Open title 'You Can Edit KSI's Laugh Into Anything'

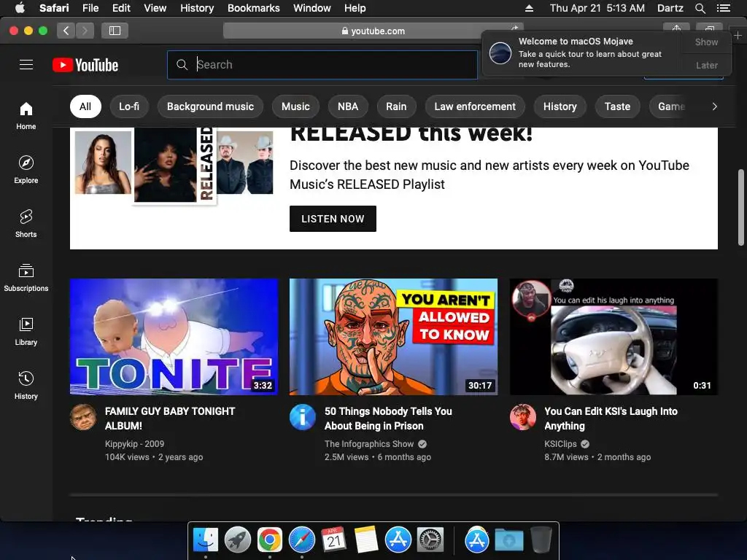point(611,419)
